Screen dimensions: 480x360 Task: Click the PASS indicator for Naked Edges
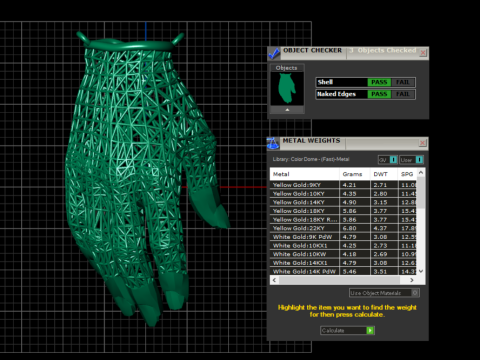click(x=379, y=94)
